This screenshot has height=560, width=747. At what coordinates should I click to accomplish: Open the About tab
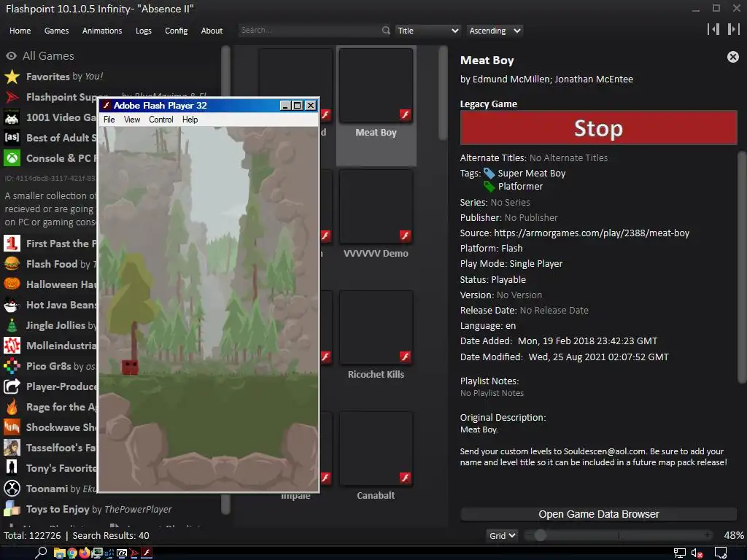(212, 31)
